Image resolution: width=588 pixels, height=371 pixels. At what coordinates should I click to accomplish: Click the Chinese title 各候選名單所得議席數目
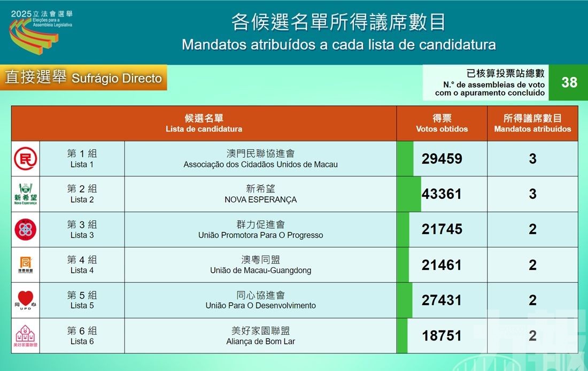338,22
